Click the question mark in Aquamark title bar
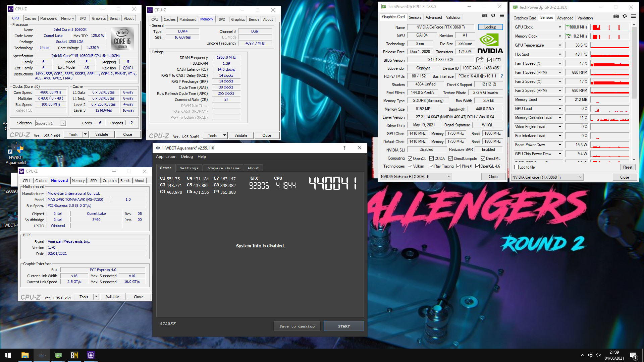 344,148
